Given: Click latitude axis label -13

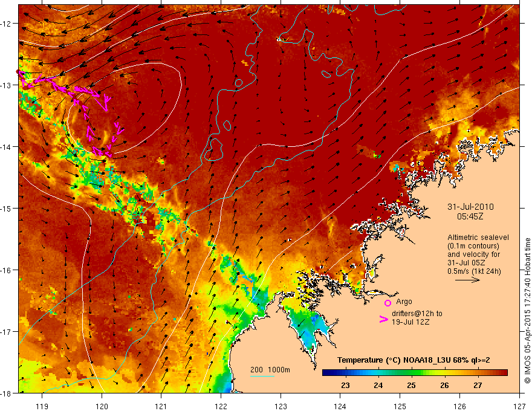Looking at the screenshot, I should pyautogui.click(x=6, y=85).
